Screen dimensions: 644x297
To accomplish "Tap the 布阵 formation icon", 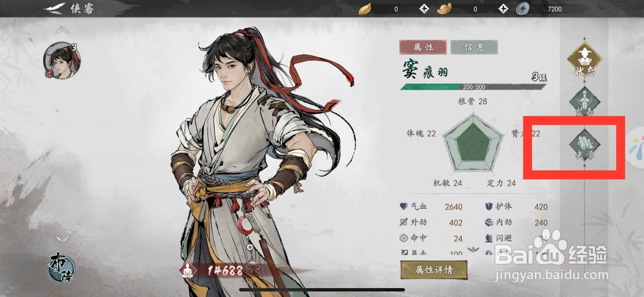I will click(61, 268).
